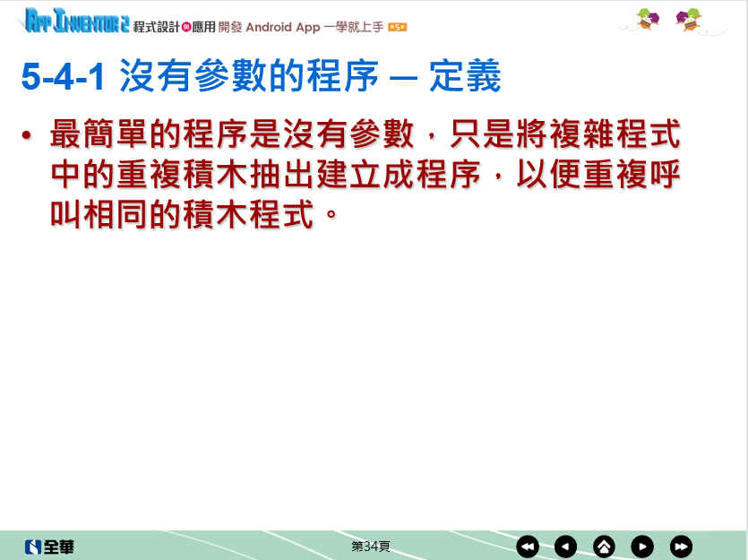Jump to the first slide button

pyautogui.click(x=528, y=546)
